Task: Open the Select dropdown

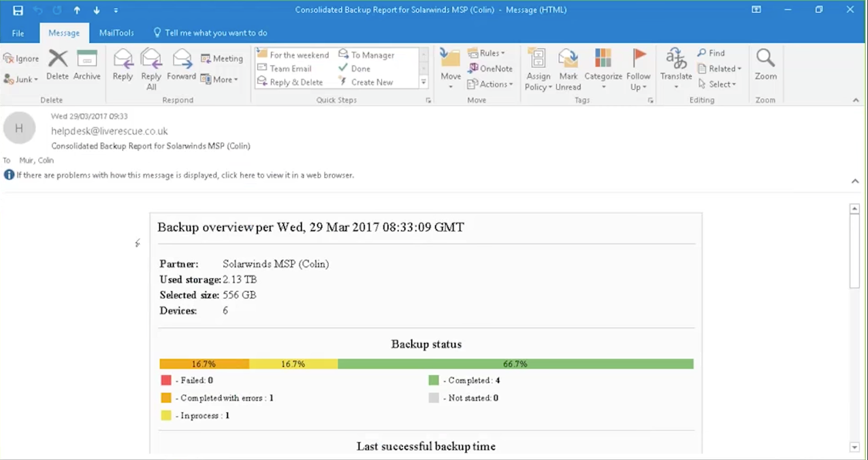Action: 717,84
